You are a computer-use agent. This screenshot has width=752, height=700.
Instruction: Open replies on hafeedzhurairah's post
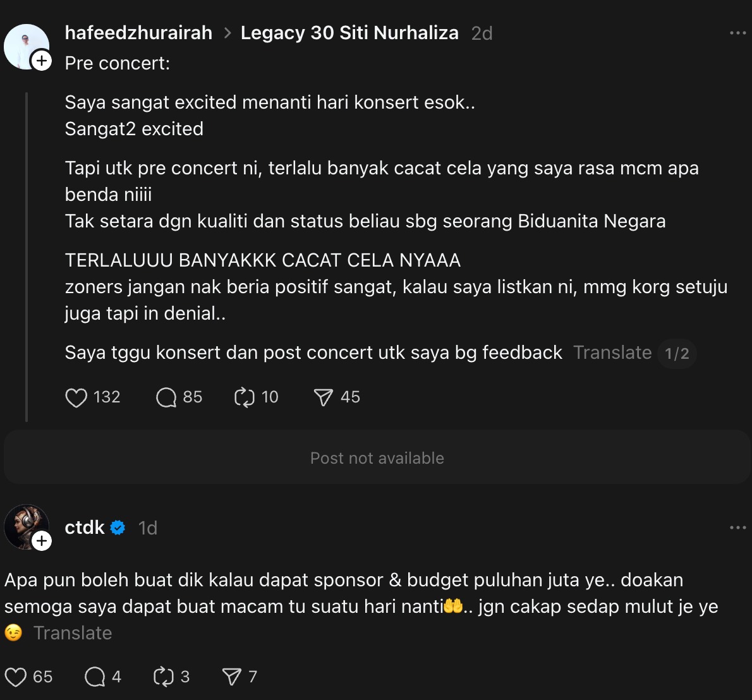click(x=166, y=397)
